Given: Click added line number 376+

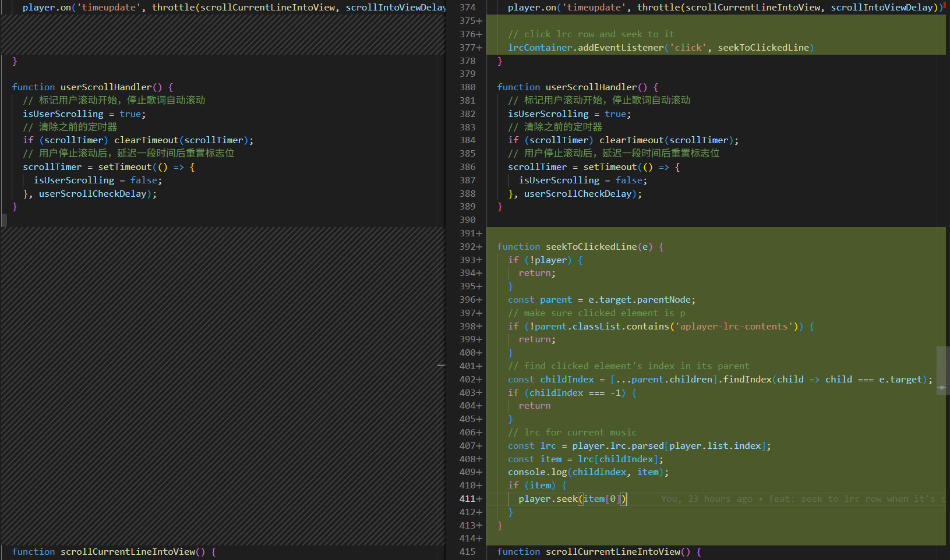Looking at the screenshot, I should (471, 34).
